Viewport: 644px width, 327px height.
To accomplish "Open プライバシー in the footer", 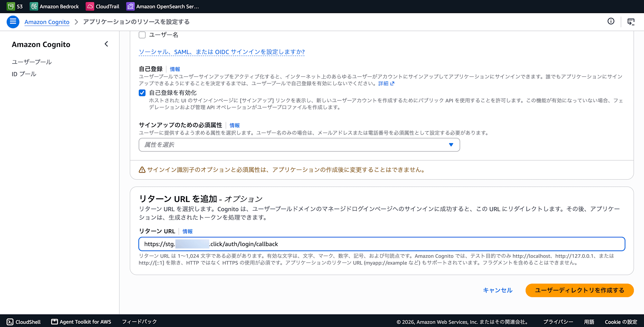I will (558, 322).
